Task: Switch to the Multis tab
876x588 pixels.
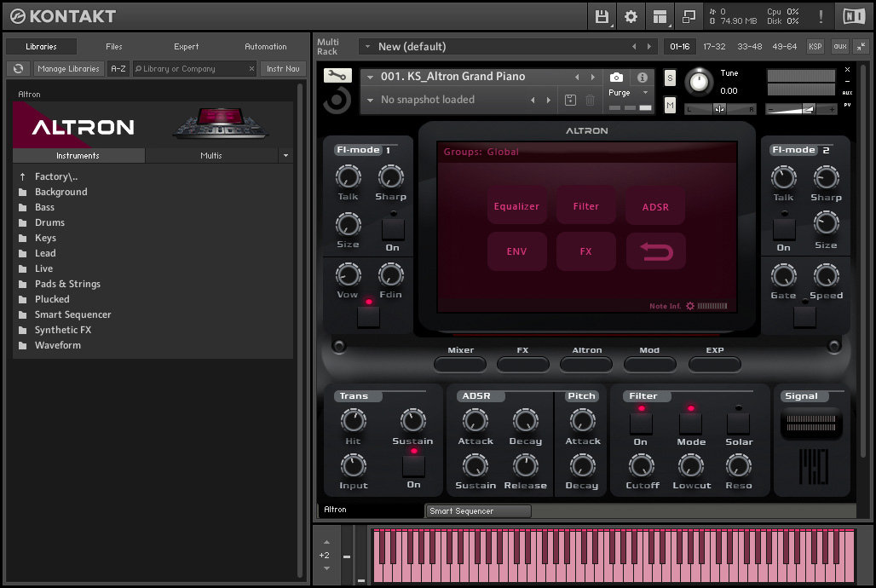Action: point(211,156)
